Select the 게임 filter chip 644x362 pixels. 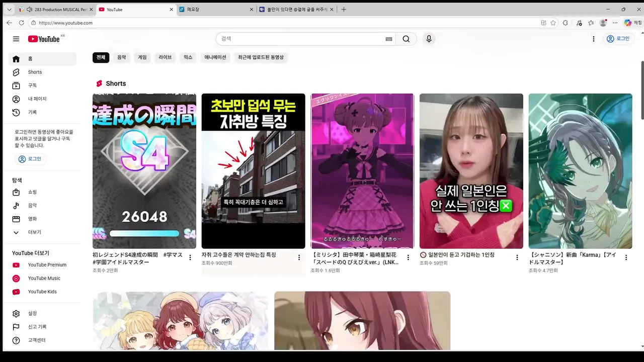click(x=142, y=57)
